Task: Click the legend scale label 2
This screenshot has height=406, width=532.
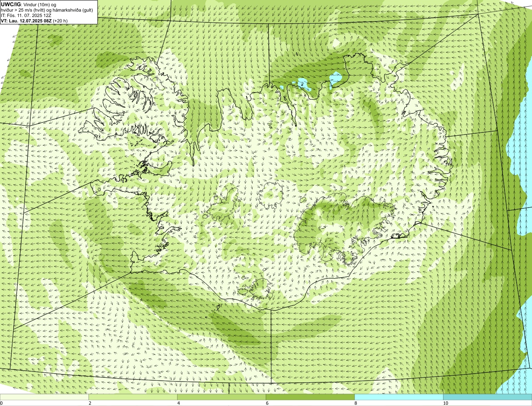Action: 90,403
